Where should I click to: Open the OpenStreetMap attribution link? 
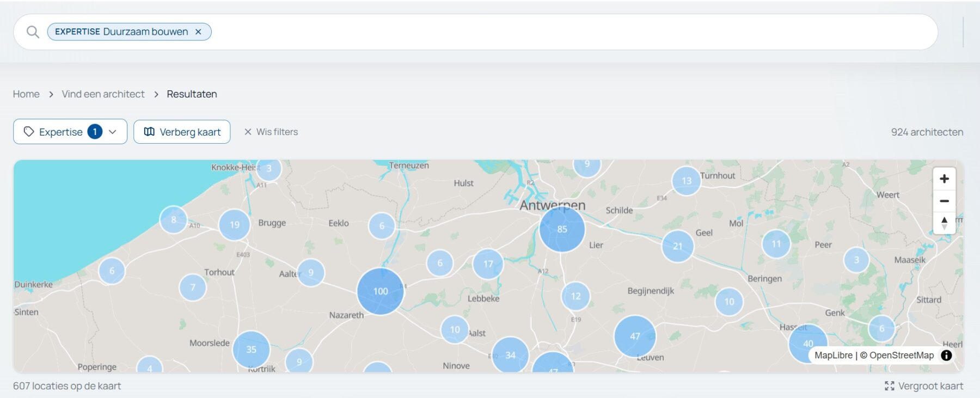click(902, 356)
